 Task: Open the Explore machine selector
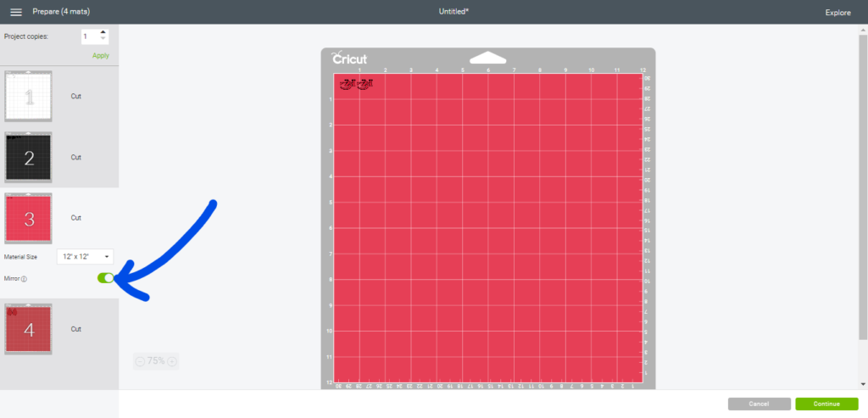[837, 13]
